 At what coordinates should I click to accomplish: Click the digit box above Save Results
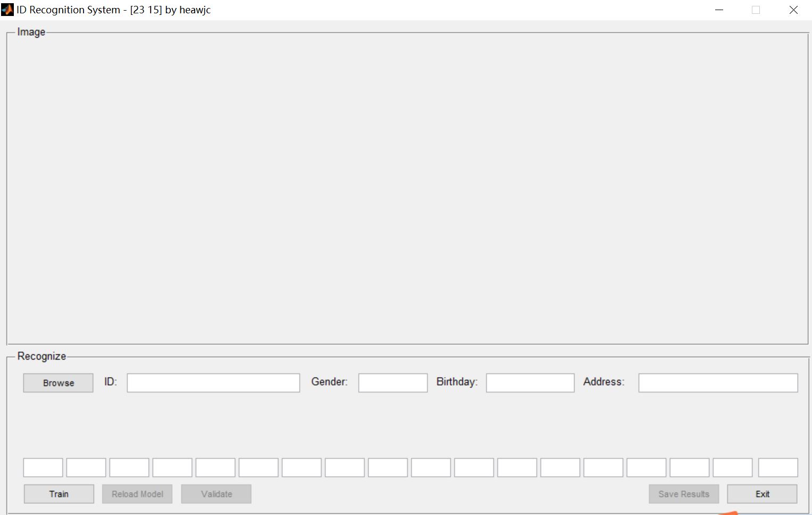[690, 468]
